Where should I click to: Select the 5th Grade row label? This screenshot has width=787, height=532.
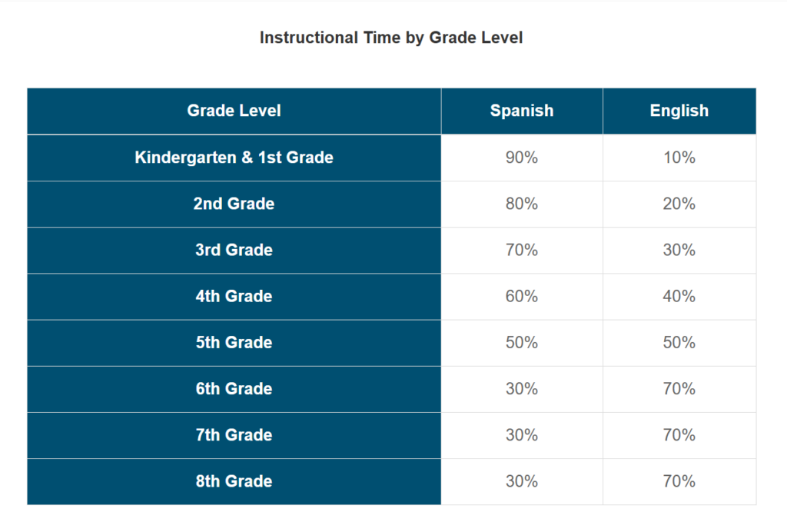point(234,342)
